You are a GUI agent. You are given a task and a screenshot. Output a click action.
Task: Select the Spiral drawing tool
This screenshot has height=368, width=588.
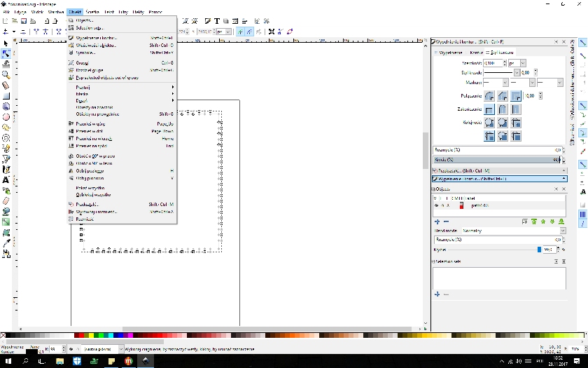6,138
